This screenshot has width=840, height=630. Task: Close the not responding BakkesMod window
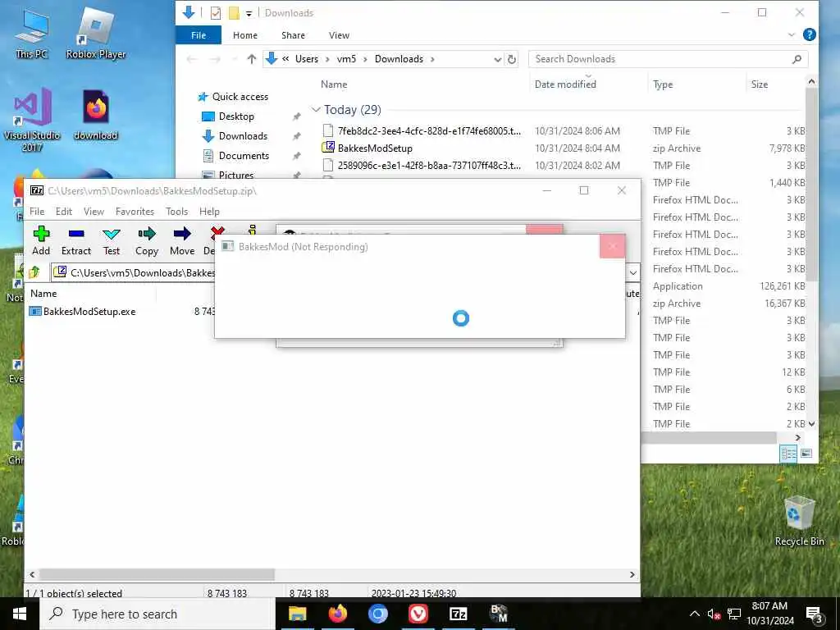pyautogui.click(x=612, y=246)
